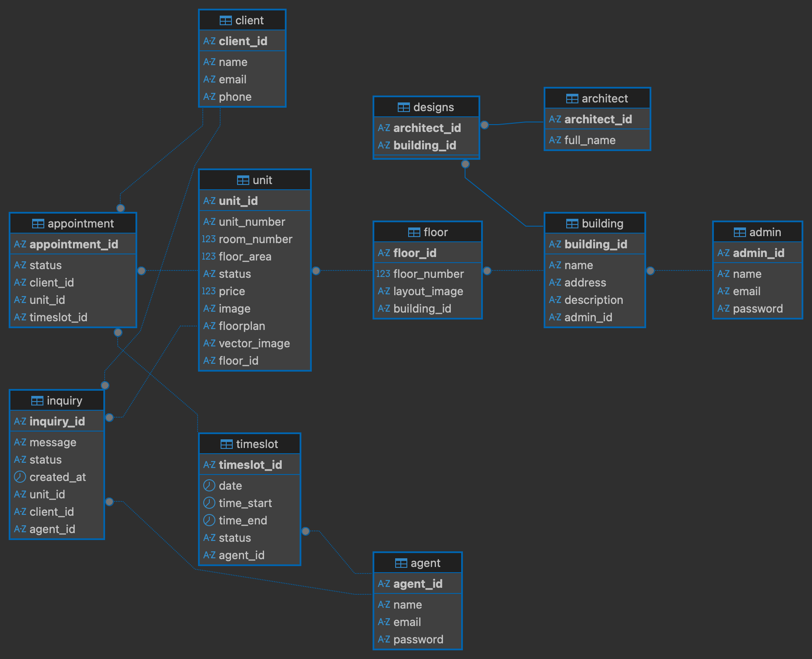812x659 pixels.
Task: Select the designs table title
Action: click(x=434, y=107)
